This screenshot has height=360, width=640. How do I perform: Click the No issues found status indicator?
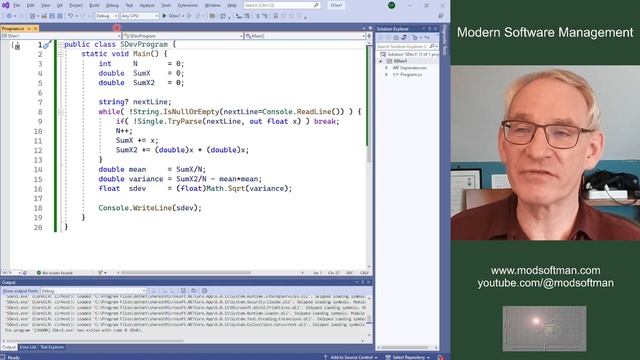click(54, 273)
